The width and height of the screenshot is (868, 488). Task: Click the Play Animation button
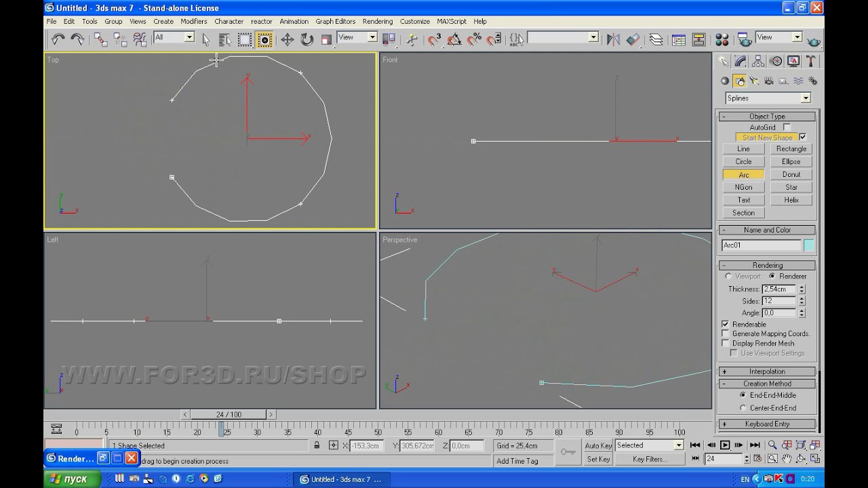point(725,445)
